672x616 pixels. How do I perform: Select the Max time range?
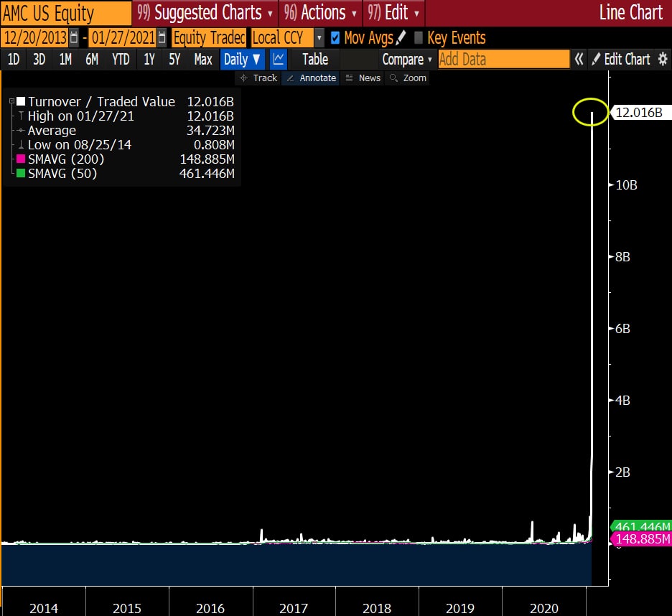203,59
